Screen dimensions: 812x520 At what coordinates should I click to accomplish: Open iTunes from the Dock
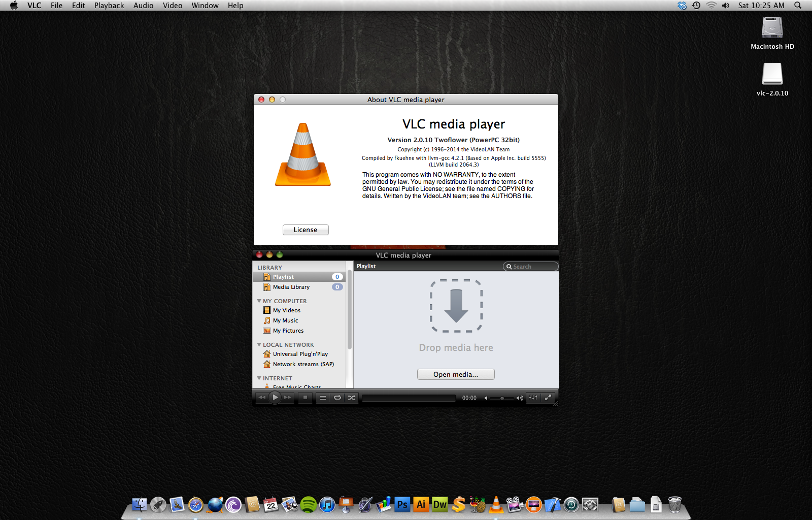(327, 504)
